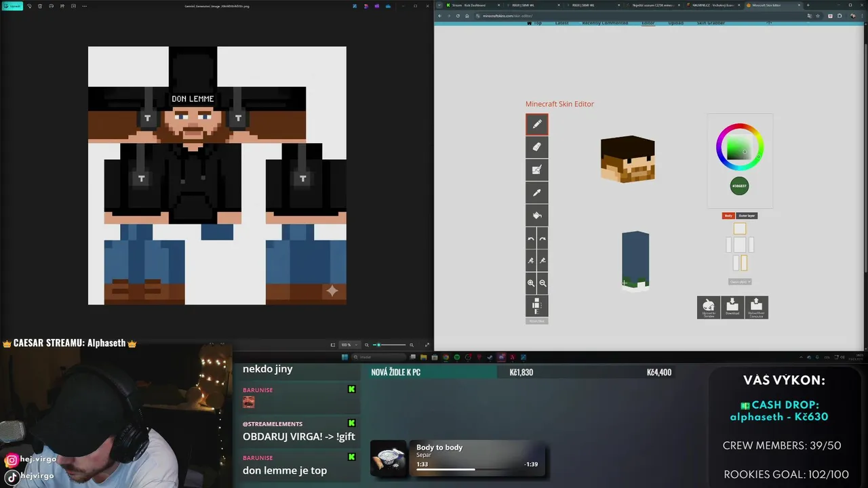Image resolution: width=868 pixels, height=488 pixels.
Task: Click the Download skin button
Action: tap(732, 307)
